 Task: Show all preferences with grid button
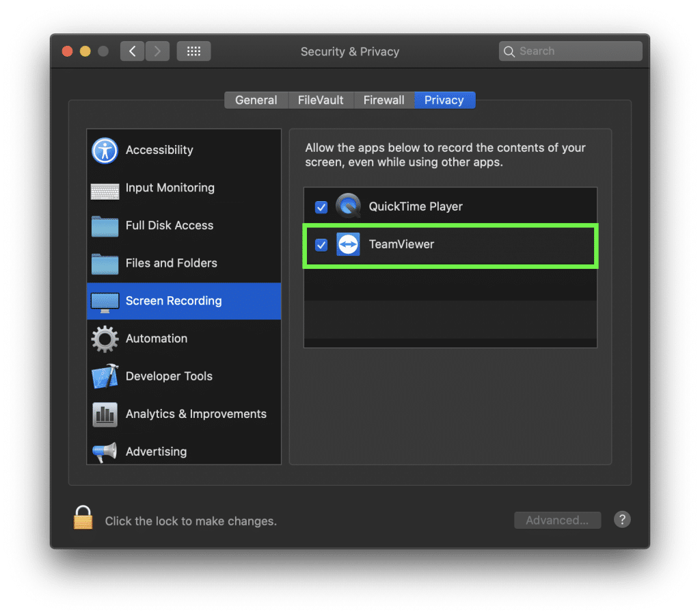click(193, 51)
